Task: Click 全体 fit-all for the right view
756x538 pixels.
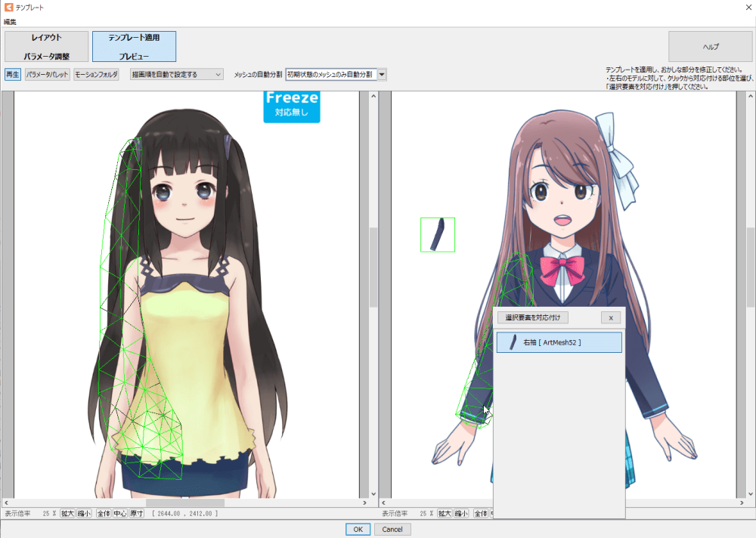Action: [481, 513]
